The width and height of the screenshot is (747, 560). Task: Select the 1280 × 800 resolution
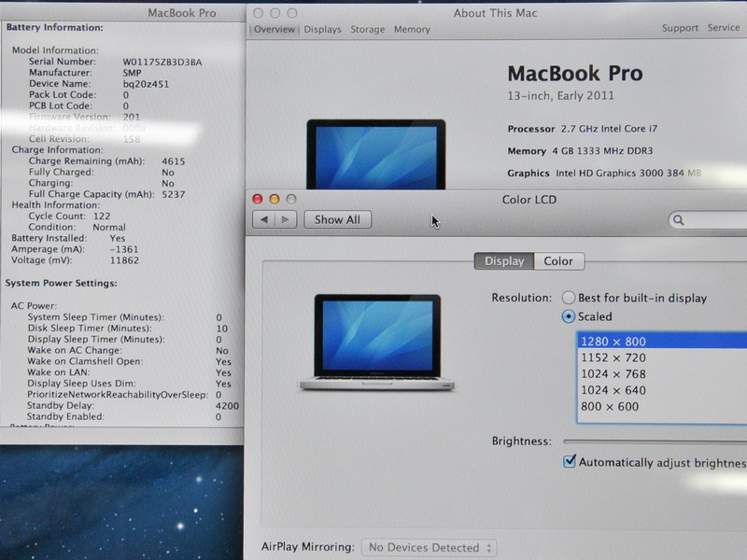662,342
